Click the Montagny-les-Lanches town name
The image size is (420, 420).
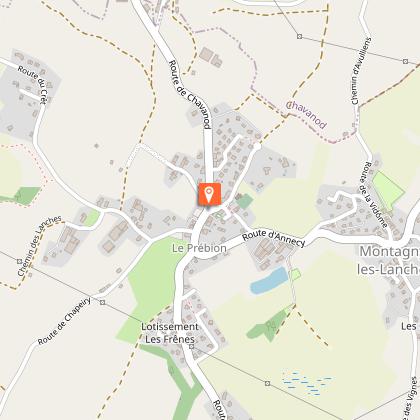click(389, 260)
